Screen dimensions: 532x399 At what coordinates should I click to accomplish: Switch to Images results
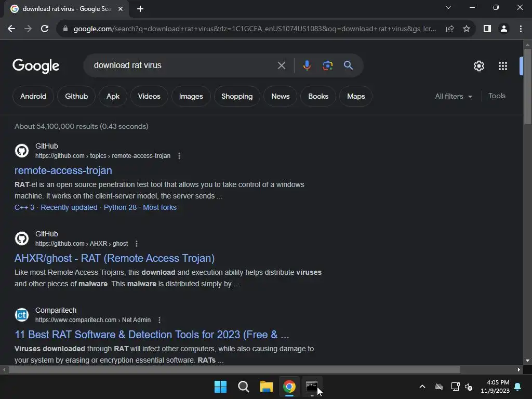click(x=191, y=96)
